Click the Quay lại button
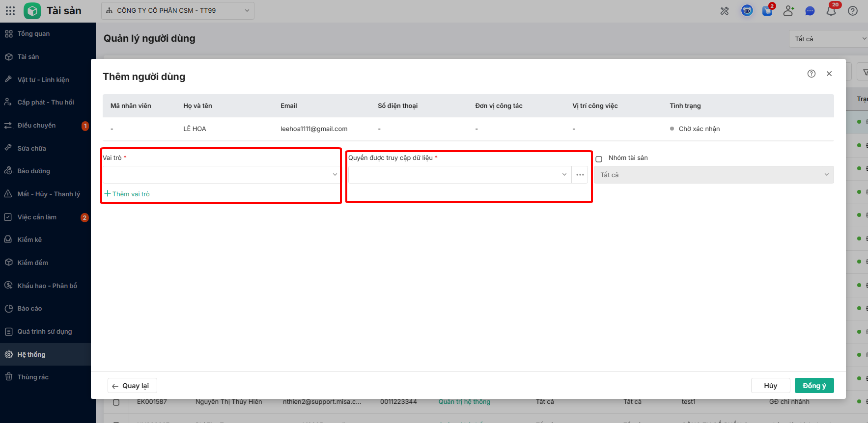868x423 pixels. [132, 386]
